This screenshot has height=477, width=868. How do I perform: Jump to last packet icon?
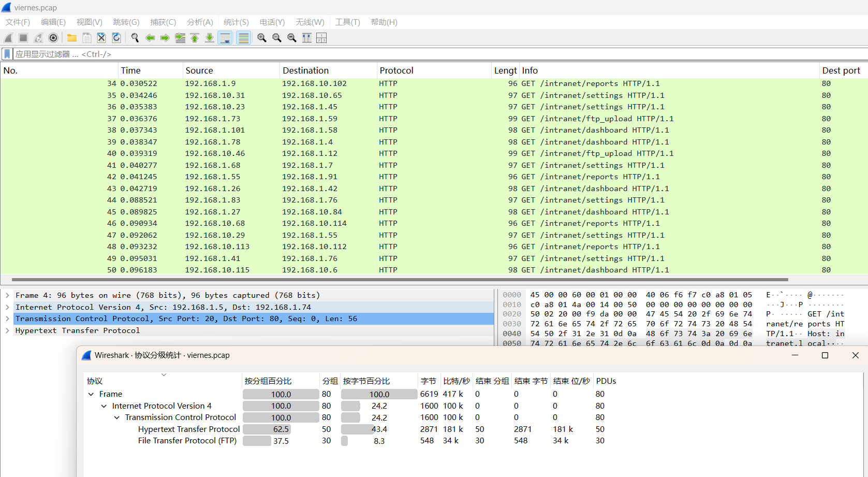[210, 38]
